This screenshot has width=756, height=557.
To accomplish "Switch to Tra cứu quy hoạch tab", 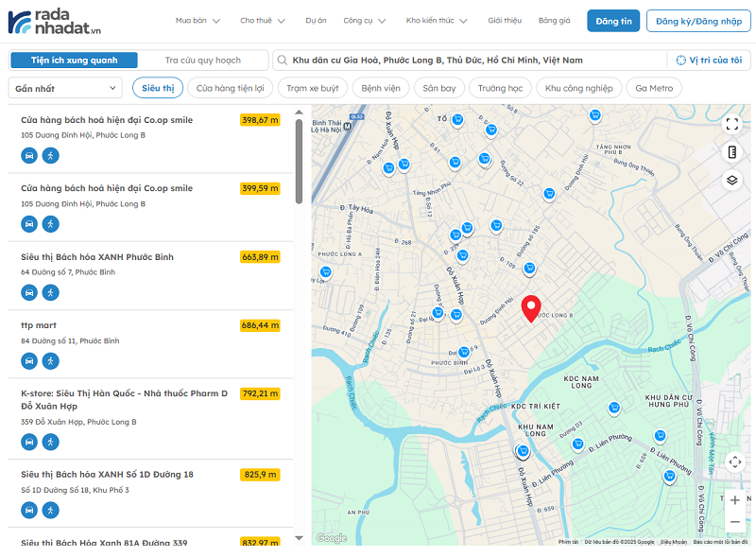I will pos(203,61).
